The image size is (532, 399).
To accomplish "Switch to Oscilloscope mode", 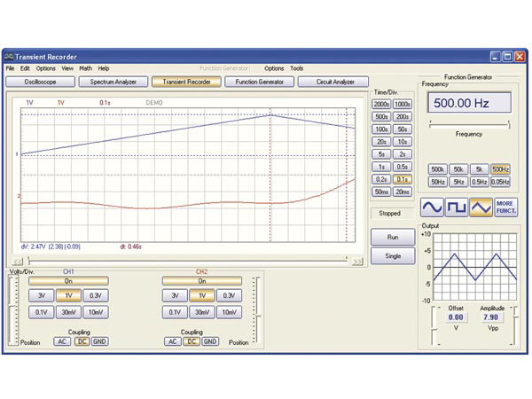I will 41,82.
